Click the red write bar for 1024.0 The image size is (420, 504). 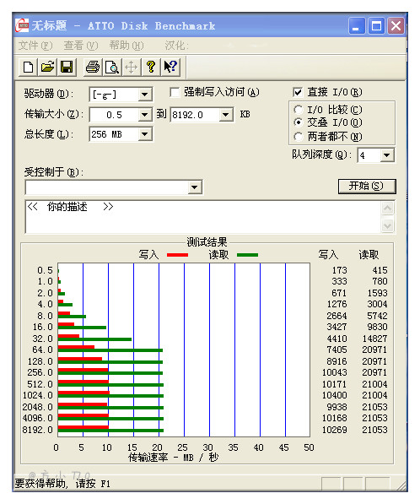83,393
